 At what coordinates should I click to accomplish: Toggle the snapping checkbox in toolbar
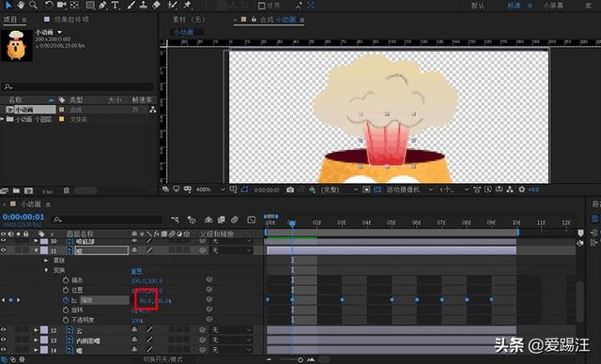click(x=262, y=6)
